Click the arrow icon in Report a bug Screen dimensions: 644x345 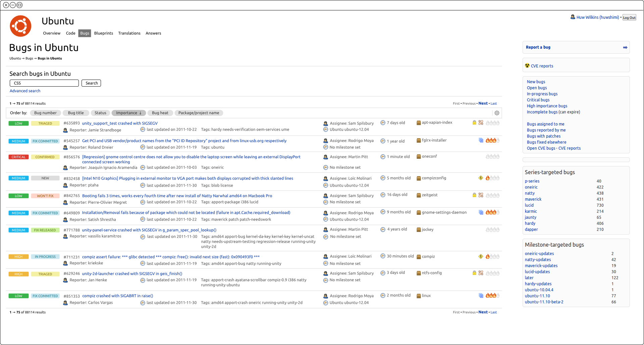pyautogui.click(x=625, y=48)
